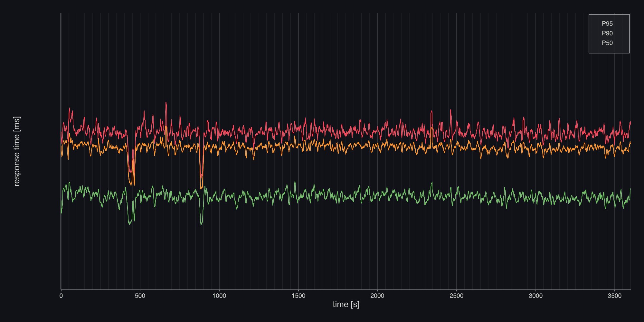Image resolution: width=644 pixels, height=322 pixels.
Task: Select the 1500 tick on the time axis
Action: [x=298, y=296]
